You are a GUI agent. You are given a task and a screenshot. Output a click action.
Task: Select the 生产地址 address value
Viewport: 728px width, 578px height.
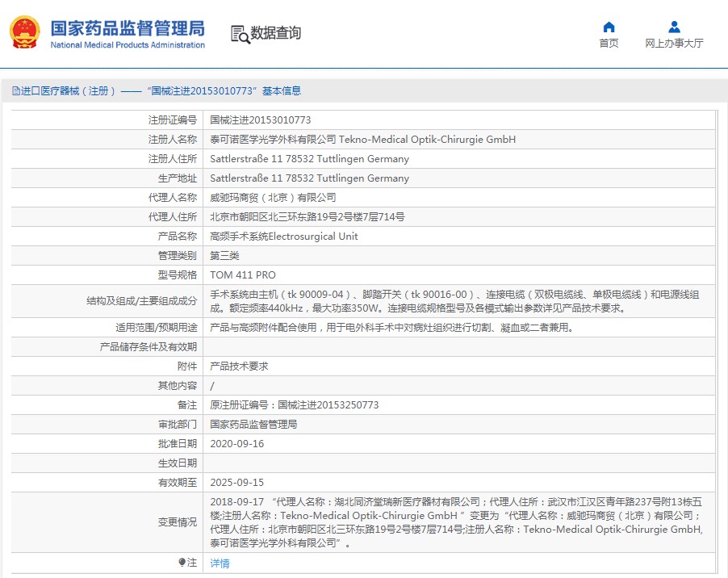[x=309, y=178]
